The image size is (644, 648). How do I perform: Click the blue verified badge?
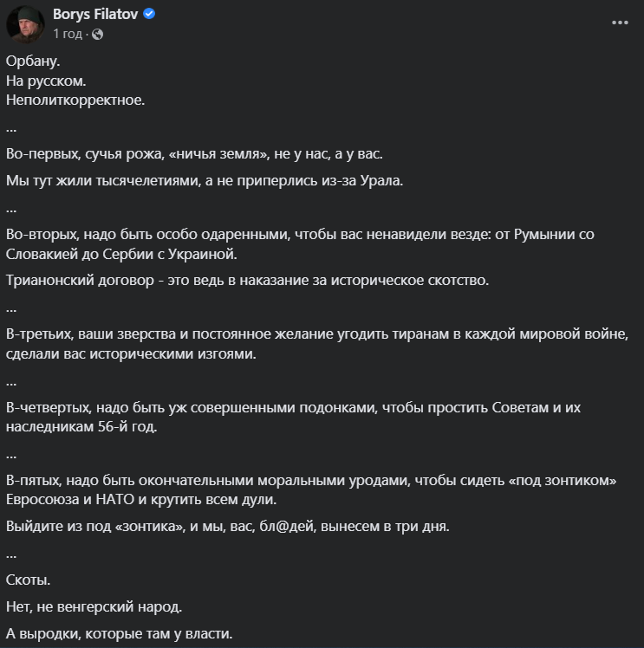pos(150,15)
